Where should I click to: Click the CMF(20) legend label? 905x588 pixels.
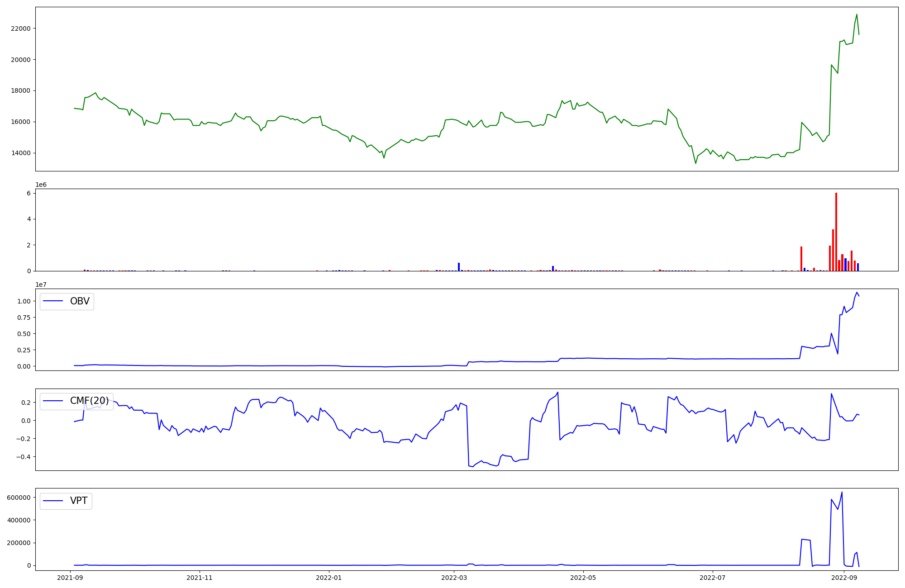89,401
